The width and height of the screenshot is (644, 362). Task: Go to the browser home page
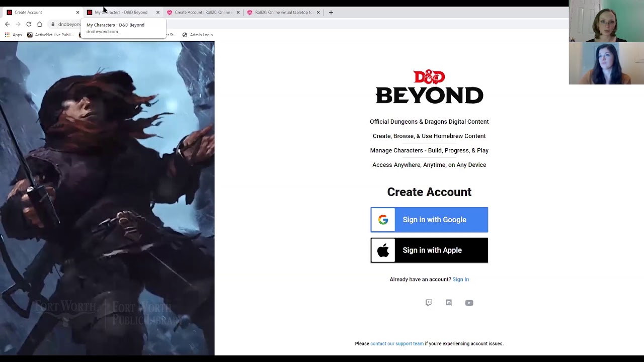coord(39,24)
